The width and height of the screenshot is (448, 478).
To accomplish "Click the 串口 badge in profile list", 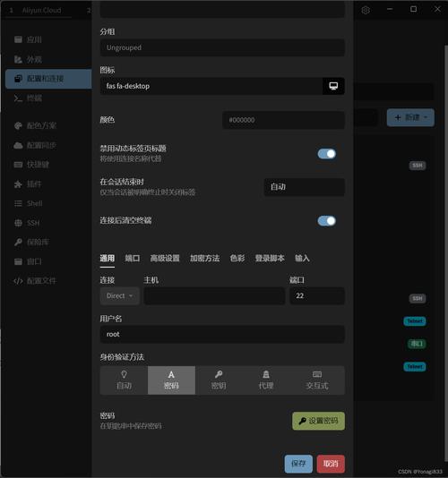I will pyautogui.click(x=417, y=344).
